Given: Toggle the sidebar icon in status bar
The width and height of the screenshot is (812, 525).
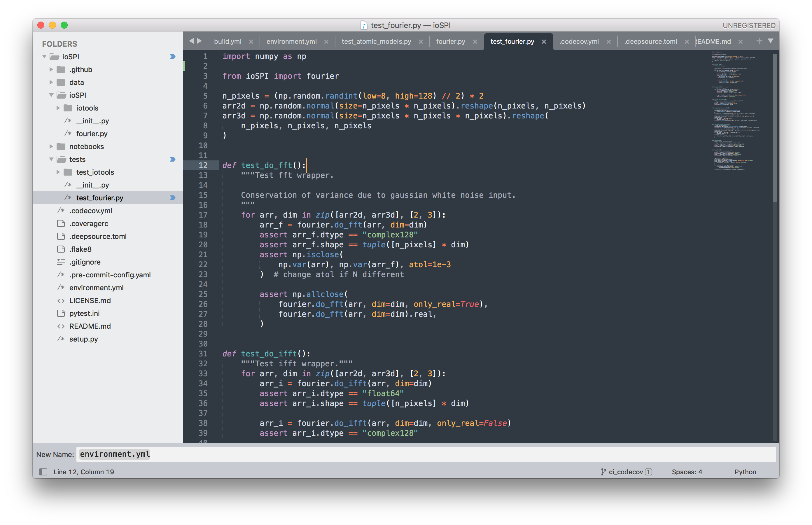Looking at the screenshot, I should pyautogui.click(x=43, y=472).
